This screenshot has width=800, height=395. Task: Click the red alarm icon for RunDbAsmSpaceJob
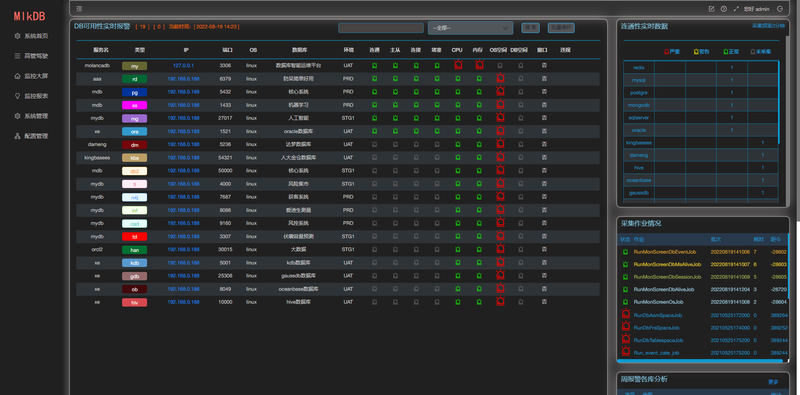pyautogui.click(x=626, y=314)
